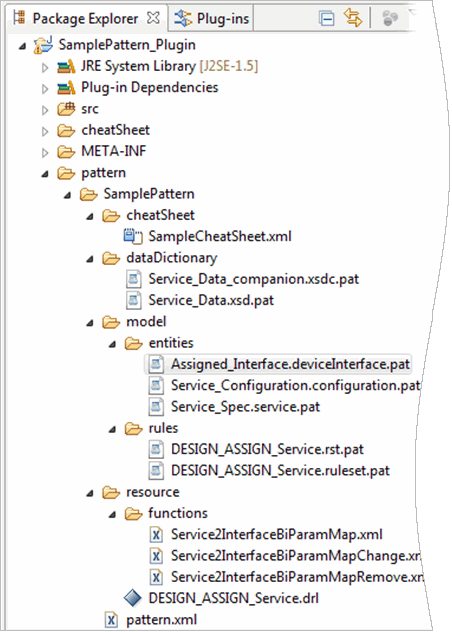Image resolution: width=452 pixels, height=632 pixels.
Task: Select Assigned_Interface.deviceInterface.pat file name
Action: pos(290,364)
